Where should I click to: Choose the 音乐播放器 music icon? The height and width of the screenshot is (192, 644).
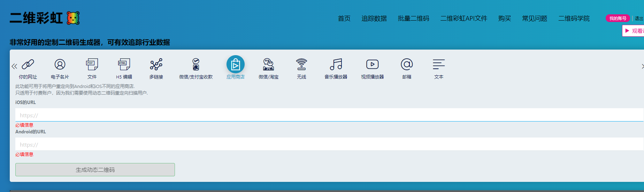click(336, 64)
